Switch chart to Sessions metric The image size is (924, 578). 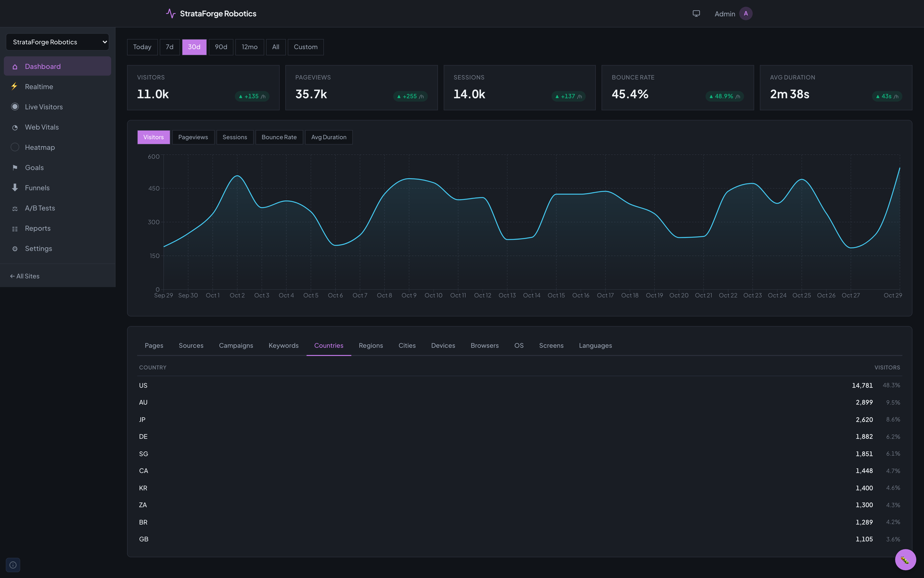[x=235, y=137]
